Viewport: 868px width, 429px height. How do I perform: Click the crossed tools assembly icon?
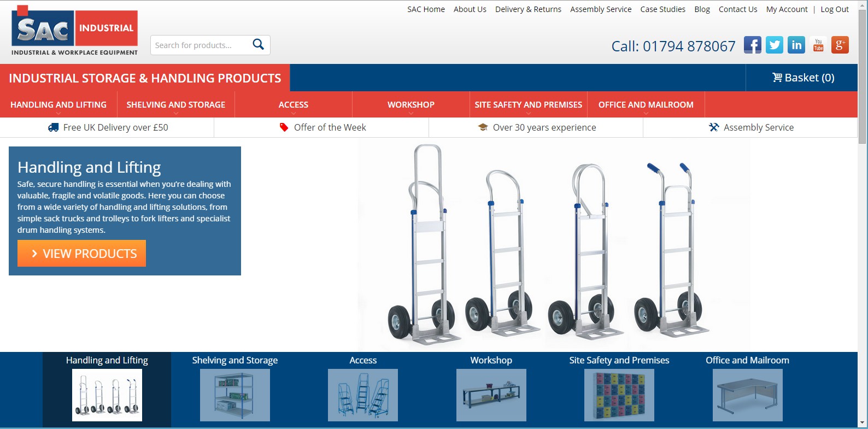[x=714, y=127]
